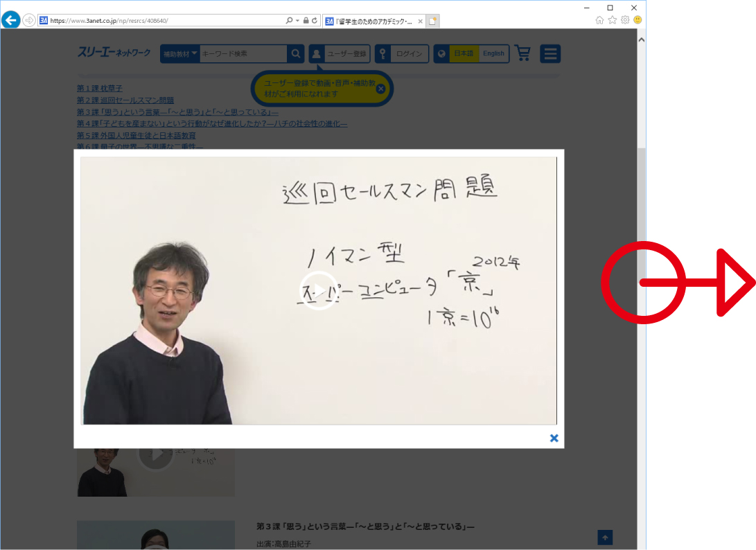Image resolution: width=756 pixels, height=550 pixels.
Task: Click the 第３課「思う」という言葉 heading text
Action: point(365,526)
